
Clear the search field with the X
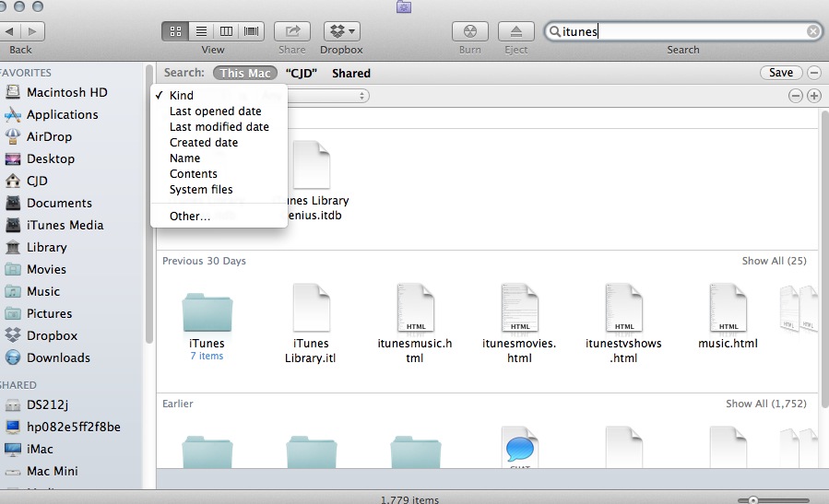813,31
